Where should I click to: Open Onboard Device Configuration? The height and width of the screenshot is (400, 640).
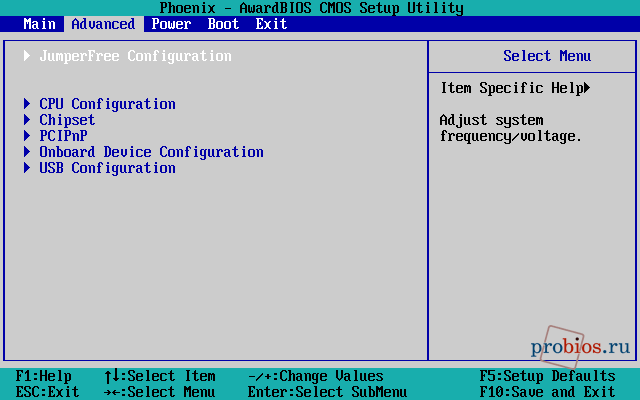pos(151,152)
